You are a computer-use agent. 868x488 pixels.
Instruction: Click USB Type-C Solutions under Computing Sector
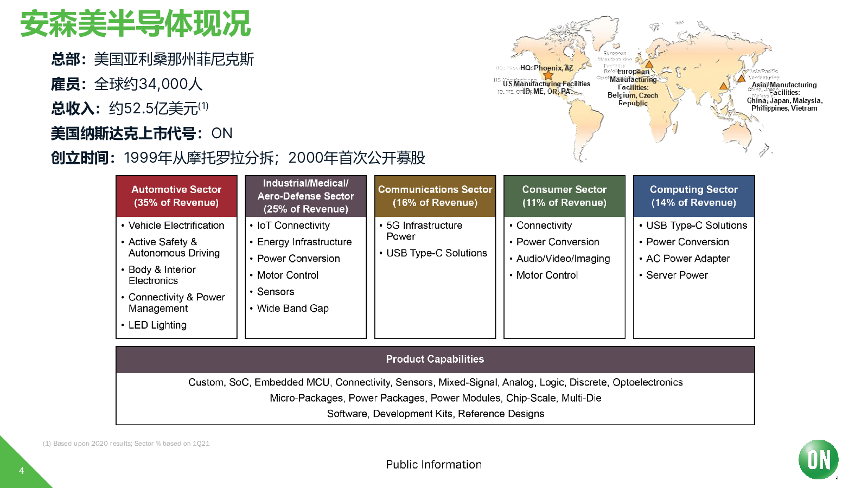(x=697, y=226)
